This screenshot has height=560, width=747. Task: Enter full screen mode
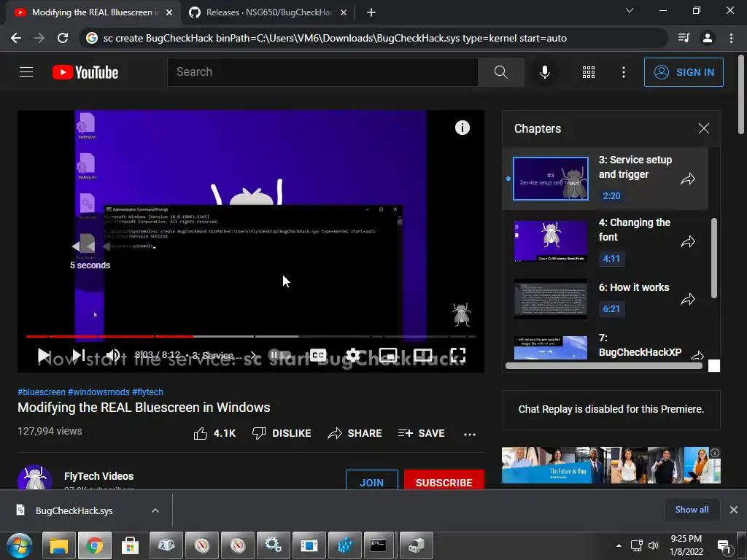457,355
